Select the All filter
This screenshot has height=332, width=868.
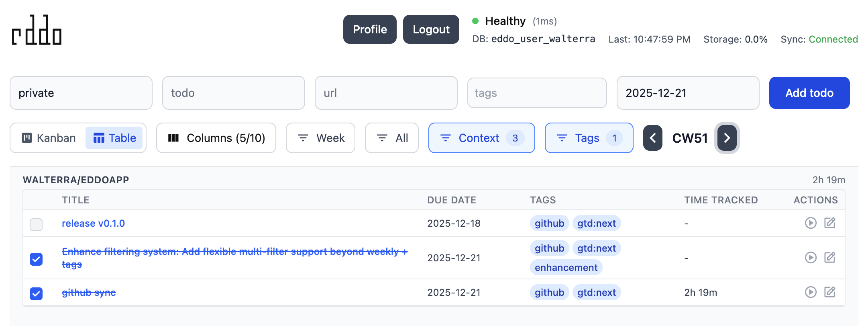pos(391,138)
